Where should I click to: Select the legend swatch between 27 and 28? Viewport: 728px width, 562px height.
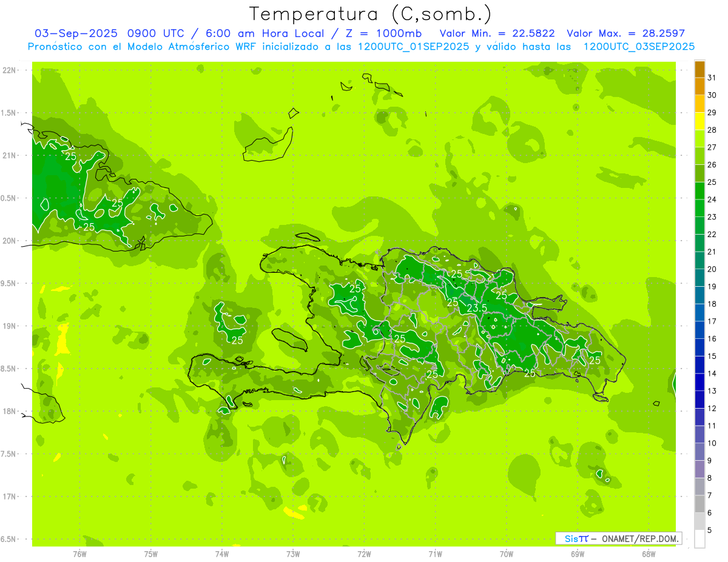699,138
